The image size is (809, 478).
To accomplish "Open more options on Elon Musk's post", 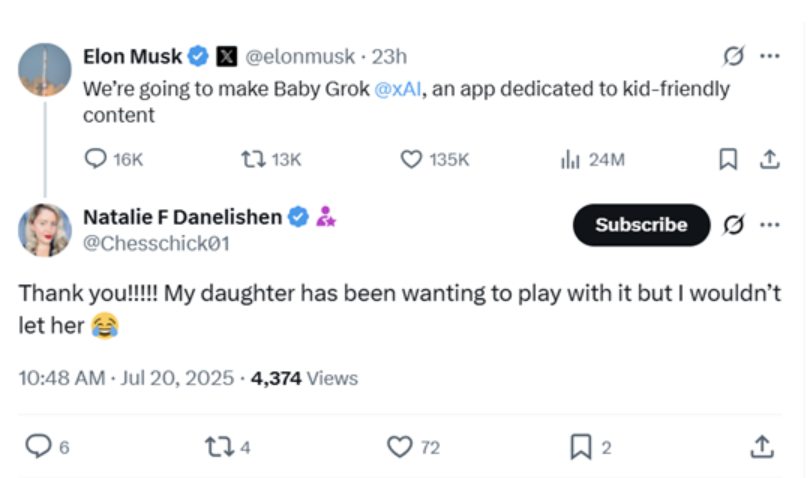I will point(770,56).
